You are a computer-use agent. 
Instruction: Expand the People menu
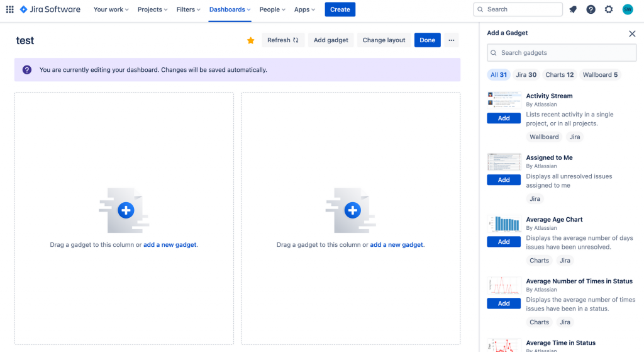click(272, 9)
